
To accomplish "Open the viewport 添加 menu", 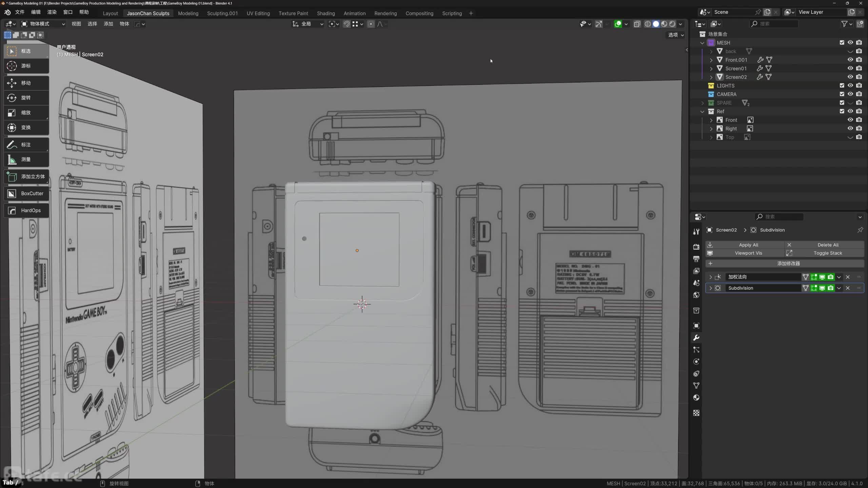I will tap(108, 24).
